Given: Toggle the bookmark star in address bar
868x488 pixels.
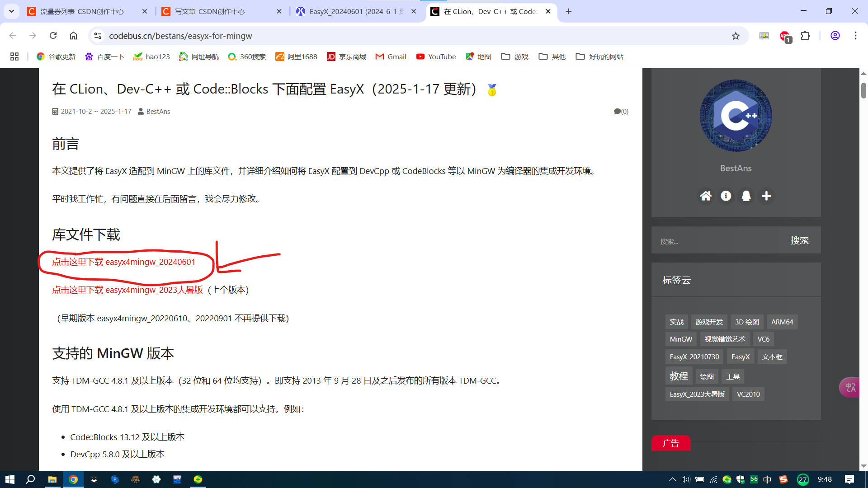Looking at the screenshot, I should [x=736, y=36].
